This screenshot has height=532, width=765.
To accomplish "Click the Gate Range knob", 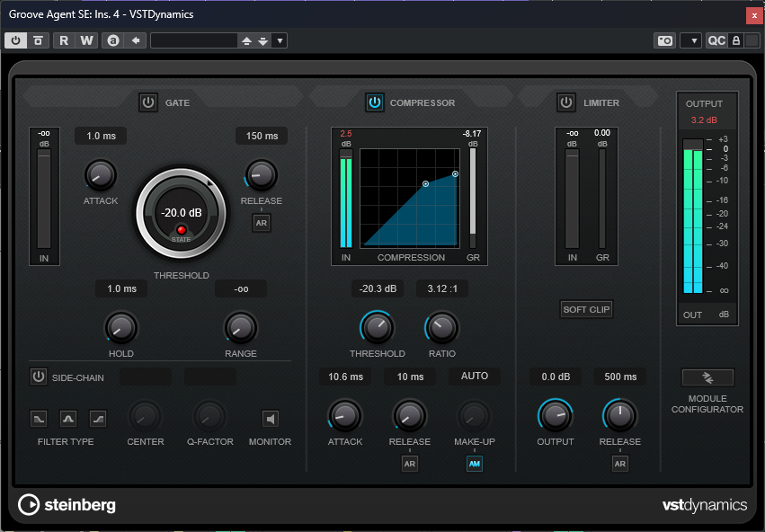I will point(241,327).
